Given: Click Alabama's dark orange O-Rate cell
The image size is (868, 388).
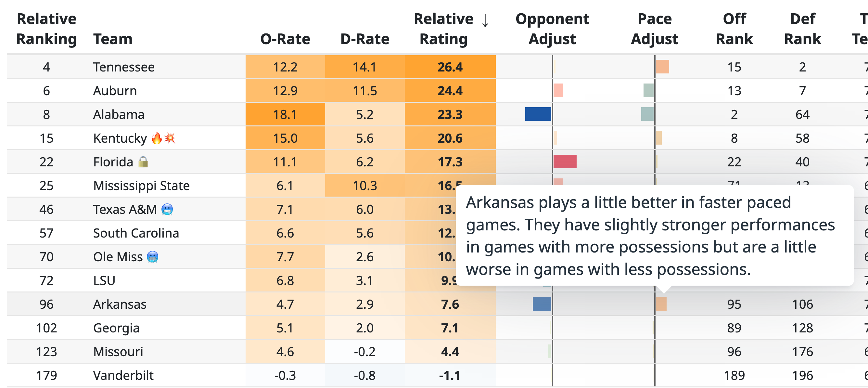Looking at the screenshot, I should coord(285,114).
